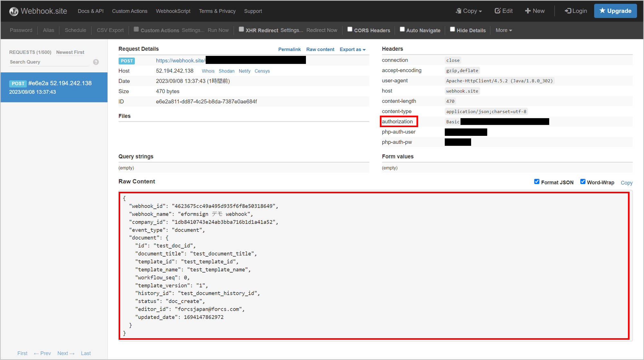Expand the More dropdown menu
The image size is (644, 360).
pos(504,30)
